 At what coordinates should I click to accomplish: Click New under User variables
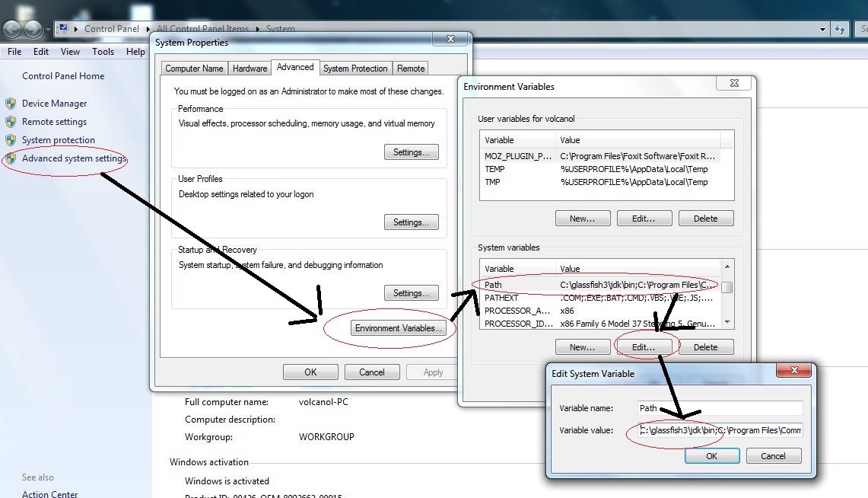coord(583,219)
